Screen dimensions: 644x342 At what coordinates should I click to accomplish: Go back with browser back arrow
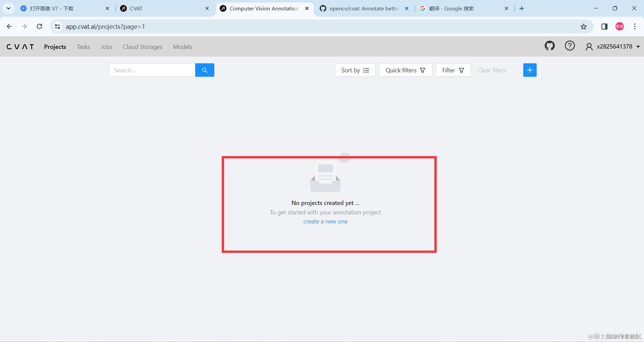pos(9,26)
